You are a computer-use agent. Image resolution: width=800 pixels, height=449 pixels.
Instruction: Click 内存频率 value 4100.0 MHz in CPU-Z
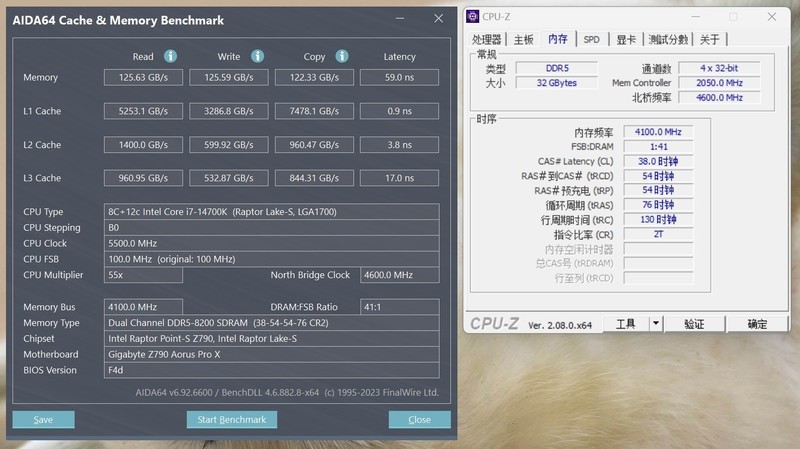point(658,132)
